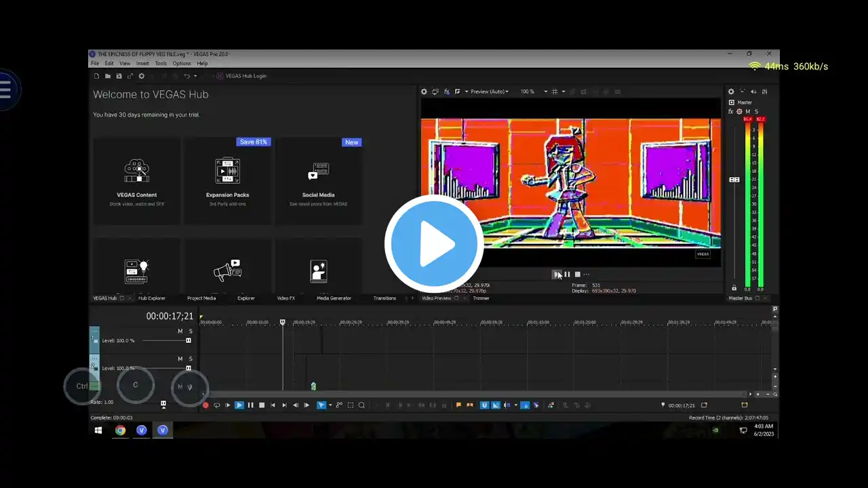Image resolution: width=868 pixels, height=488 pixels.
Task: Open the File menu
Action: (x=95, y=64)
